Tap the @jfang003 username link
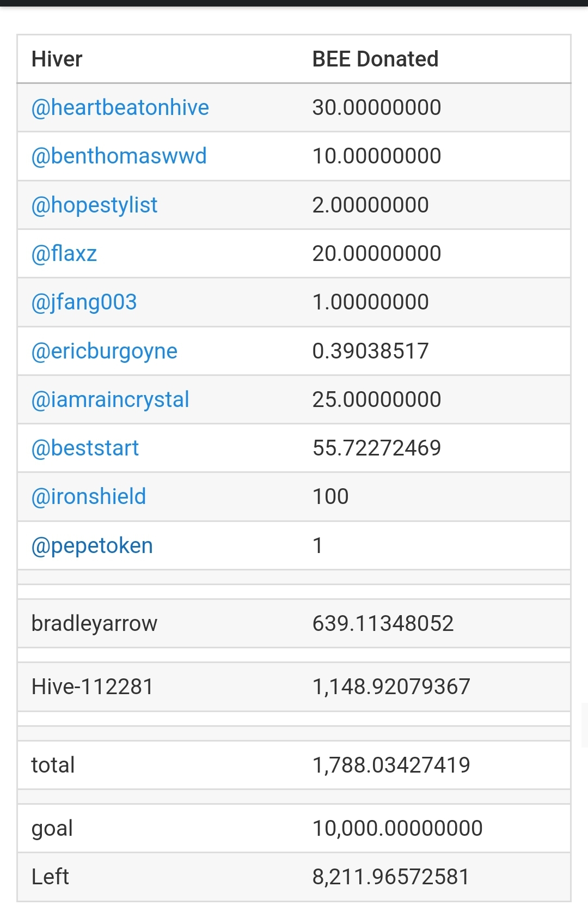Screen dimensions: 588x905 (84, 302)
